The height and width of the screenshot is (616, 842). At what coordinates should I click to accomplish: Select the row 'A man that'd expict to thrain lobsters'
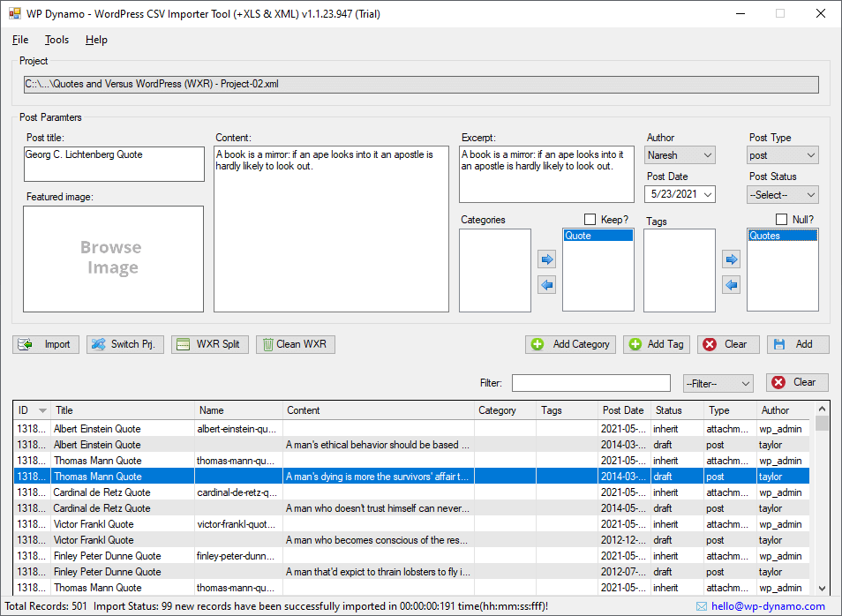pyautogui.click(x=411, y=571)
